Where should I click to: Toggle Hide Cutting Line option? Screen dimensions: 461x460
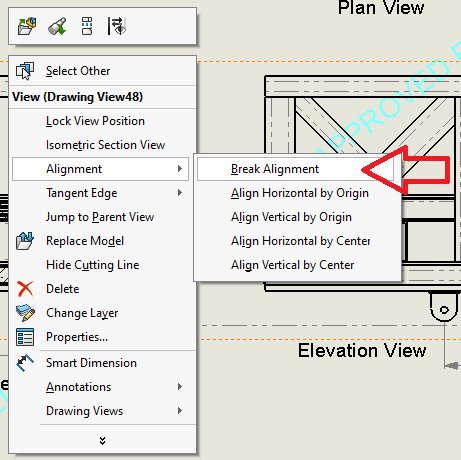tap(93, 265)
